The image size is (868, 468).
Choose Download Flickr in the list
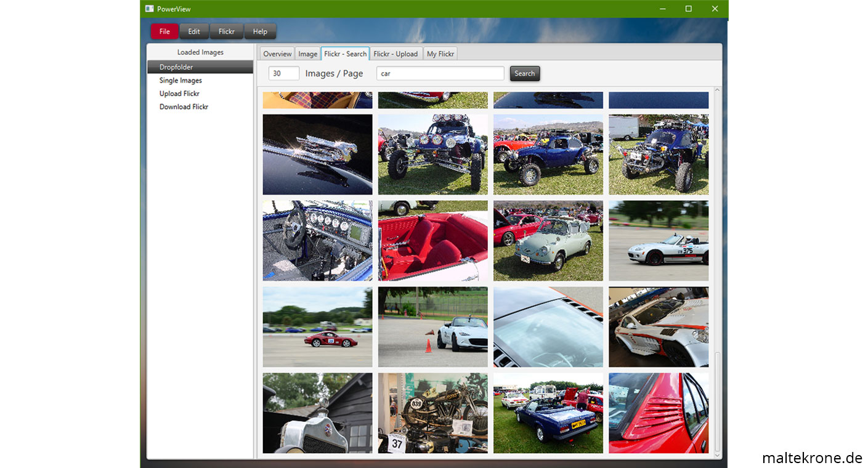pos(200,107)
